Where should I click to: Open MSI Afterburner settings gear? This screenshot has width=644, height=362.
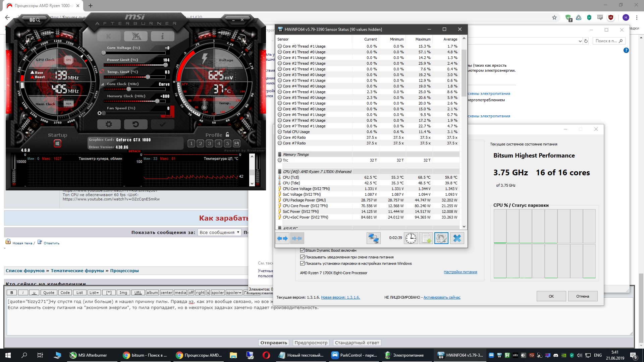click(x=109, y=124)
